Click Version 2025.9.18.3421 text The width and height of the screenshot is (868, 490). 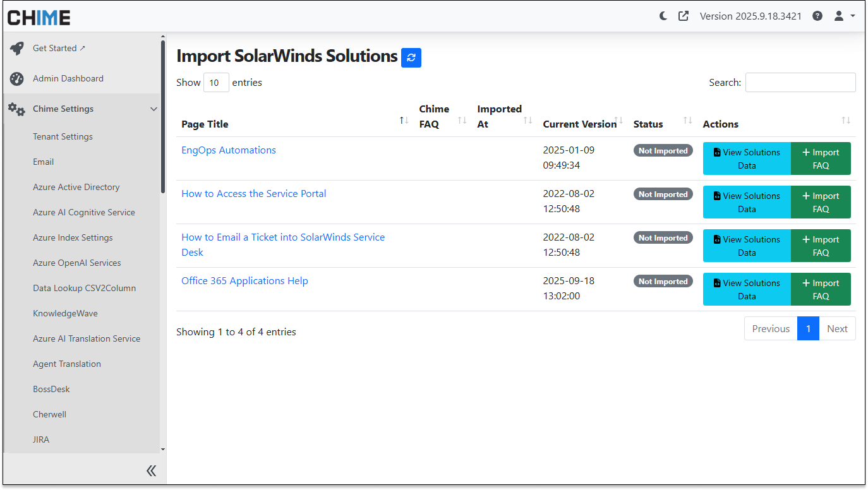point(750,16)
